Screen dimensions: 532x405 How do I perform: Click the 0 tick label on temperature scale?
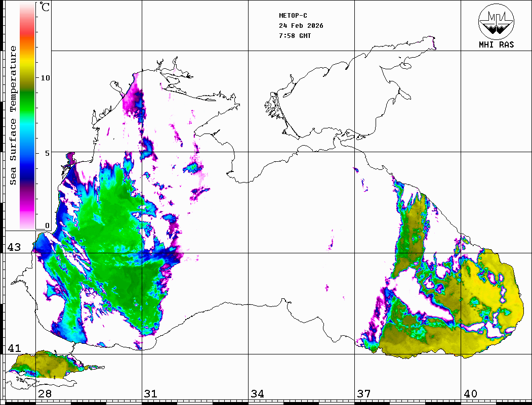point(47,226)
